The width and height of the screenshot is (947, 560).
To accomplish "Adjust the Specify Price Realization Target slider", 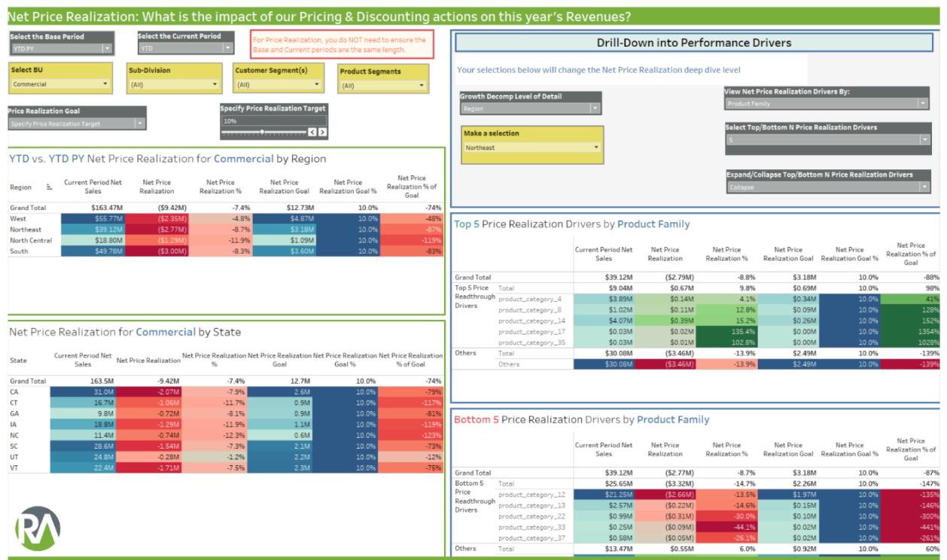I will pyautogui.click(x=263, y=132).
